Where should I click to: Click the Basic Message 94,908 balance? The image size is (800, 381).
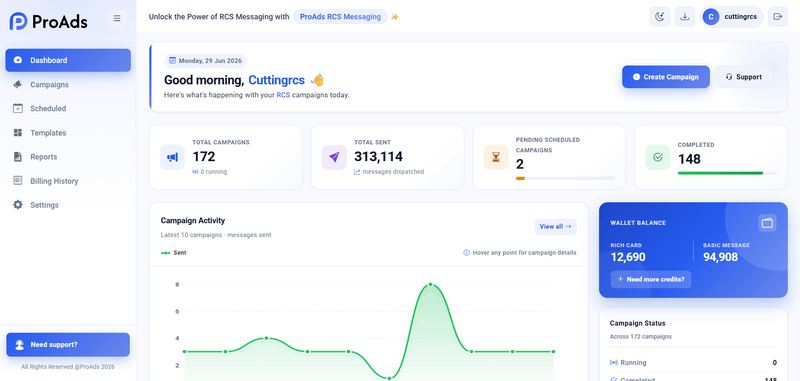(720, 257)
